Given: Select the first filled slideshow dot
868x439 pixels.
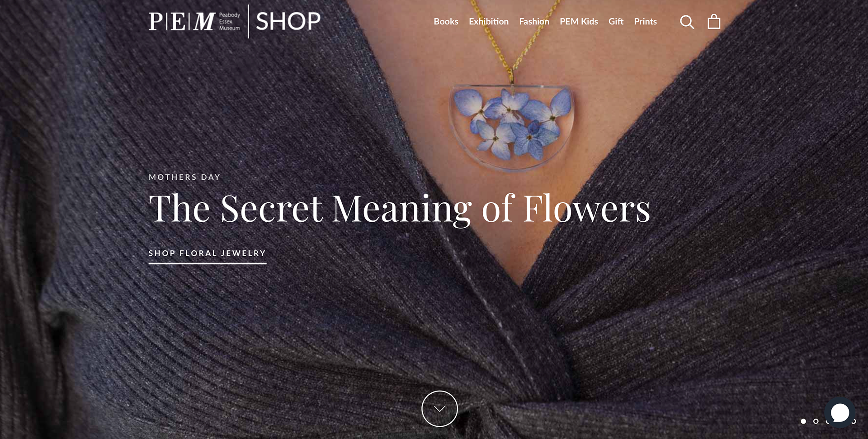Looking at the screenshot, I should (803, 421).
